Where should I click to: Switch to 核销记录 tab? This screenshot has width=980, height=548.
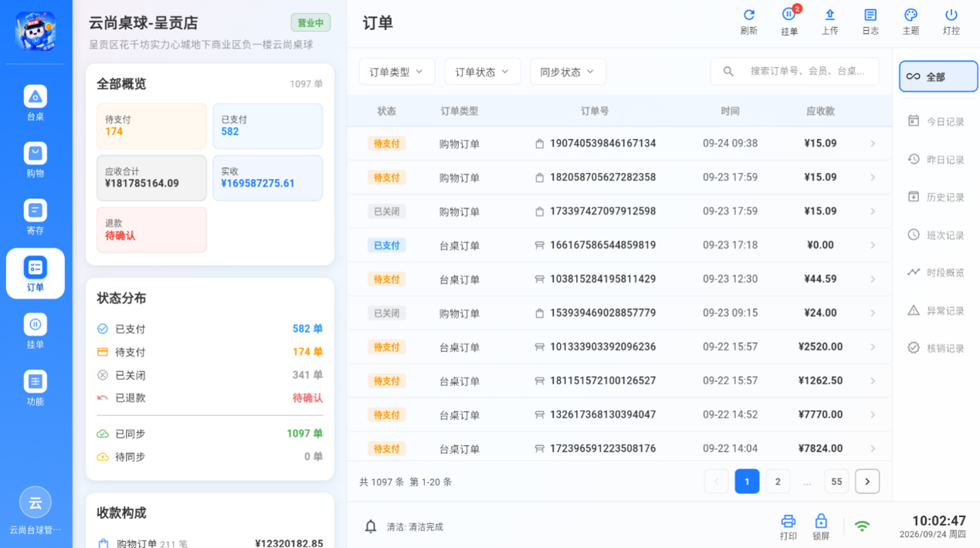(936, 348)
